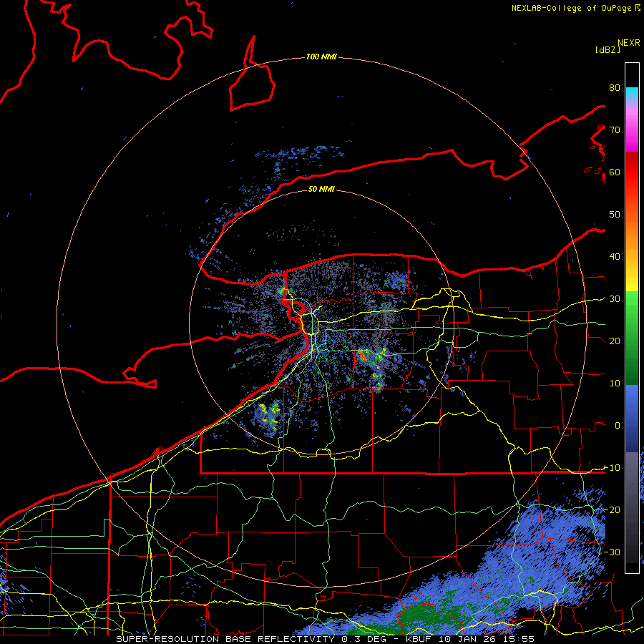Click the 30 dBZ scale value

615,299
